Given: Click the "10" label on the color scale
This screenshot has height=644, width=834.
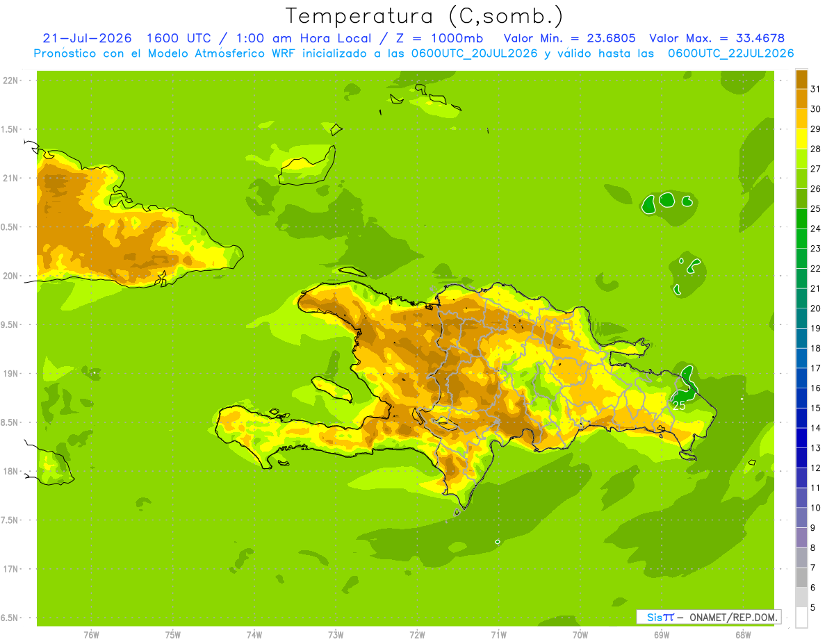Looking at the screenshot, I should click(x=815, y=508).
